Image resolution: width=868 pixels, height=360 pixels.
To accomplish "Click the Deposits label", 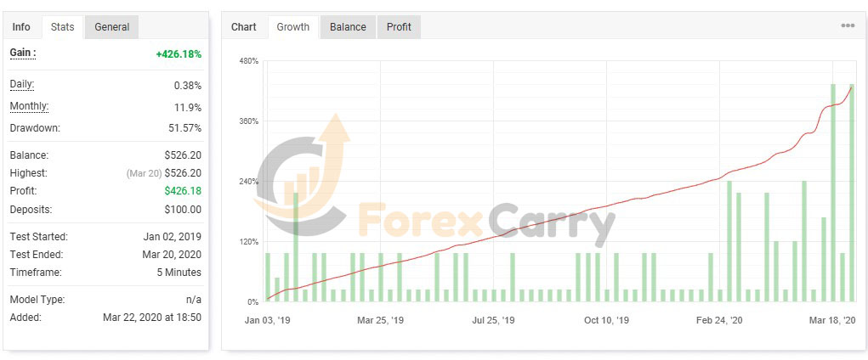I will [31, 210].
